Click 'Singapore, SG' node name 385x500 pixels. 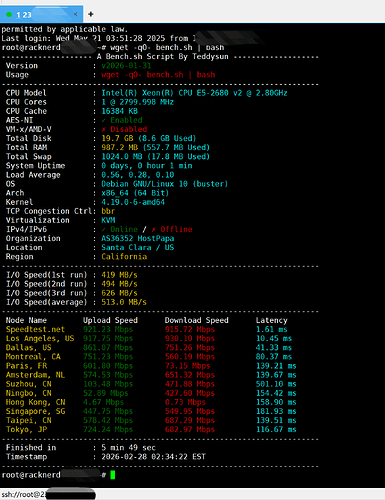35,411
